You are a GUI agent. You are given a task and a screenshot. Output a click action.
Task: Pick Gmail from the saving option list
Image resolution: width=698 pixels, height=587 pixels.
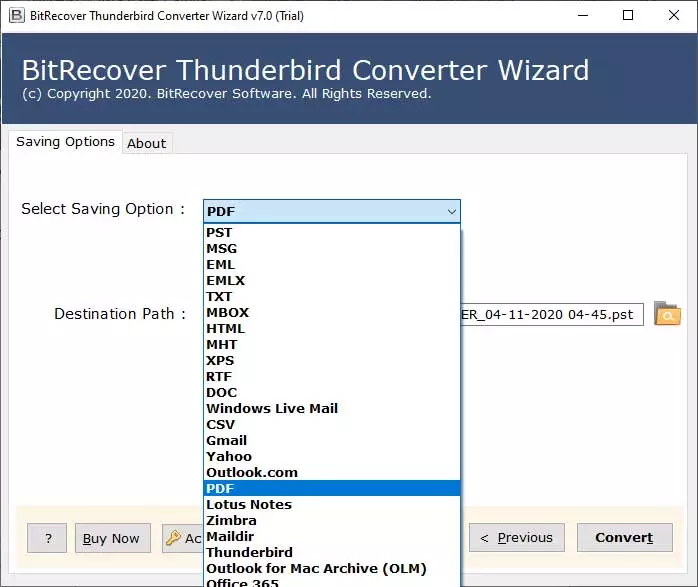click(x=226, y=440)
